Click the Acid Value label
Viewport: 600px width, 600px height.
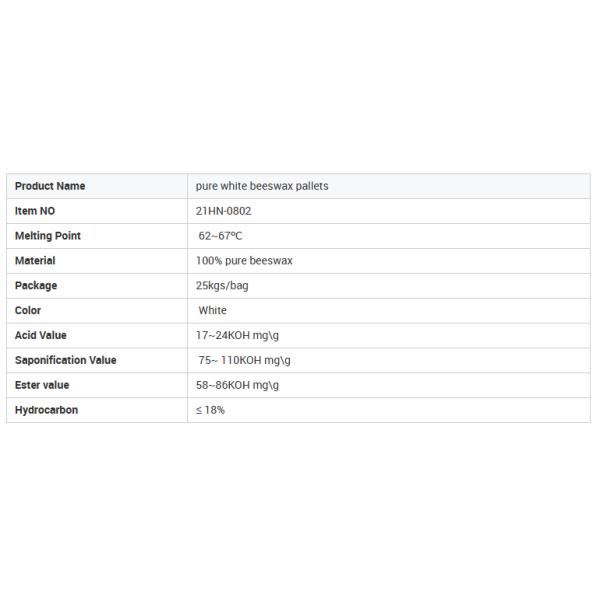coord(41,336)
